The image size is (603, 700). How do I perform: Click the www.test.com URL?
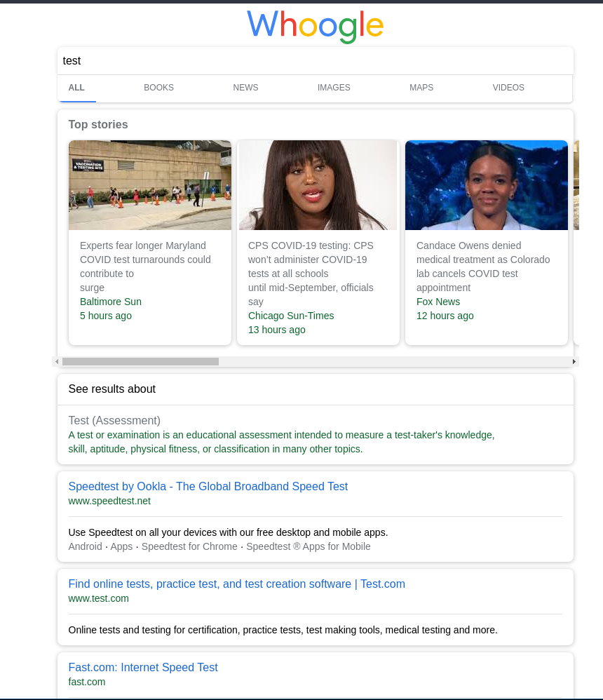(99, 599)
